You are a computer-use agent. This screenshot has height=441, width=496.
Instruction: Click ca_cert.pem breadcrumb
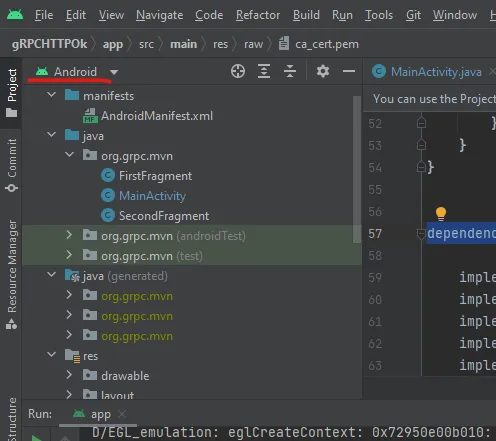click(x=327, y=44)
